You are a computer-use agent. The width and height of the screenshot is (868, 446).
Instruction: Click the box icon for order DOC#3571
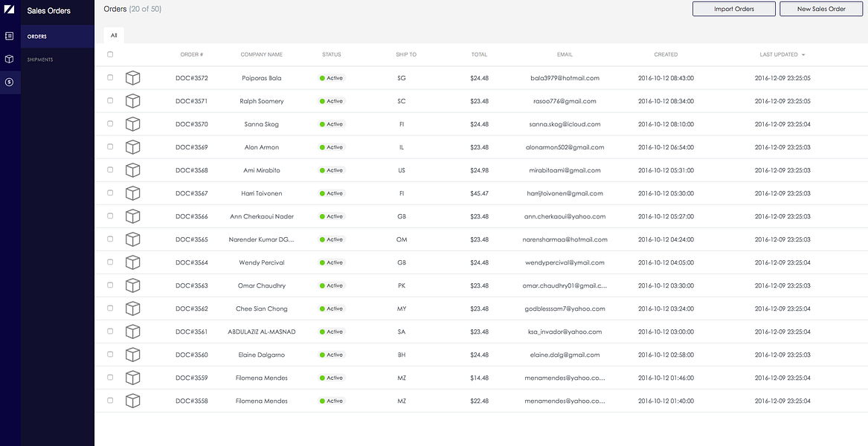pyautogui.click(x=132, y=101)
